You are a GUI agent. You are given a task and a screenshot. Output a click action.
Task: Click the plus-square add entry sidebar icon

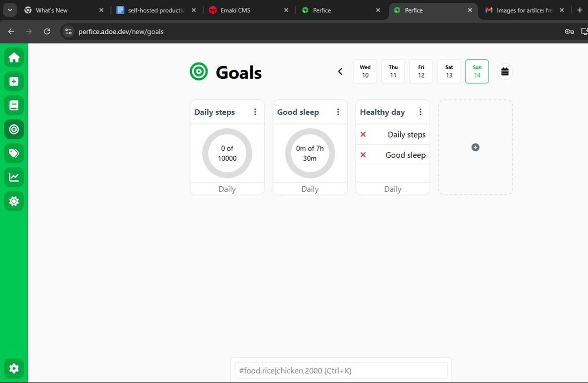point(14,81)
